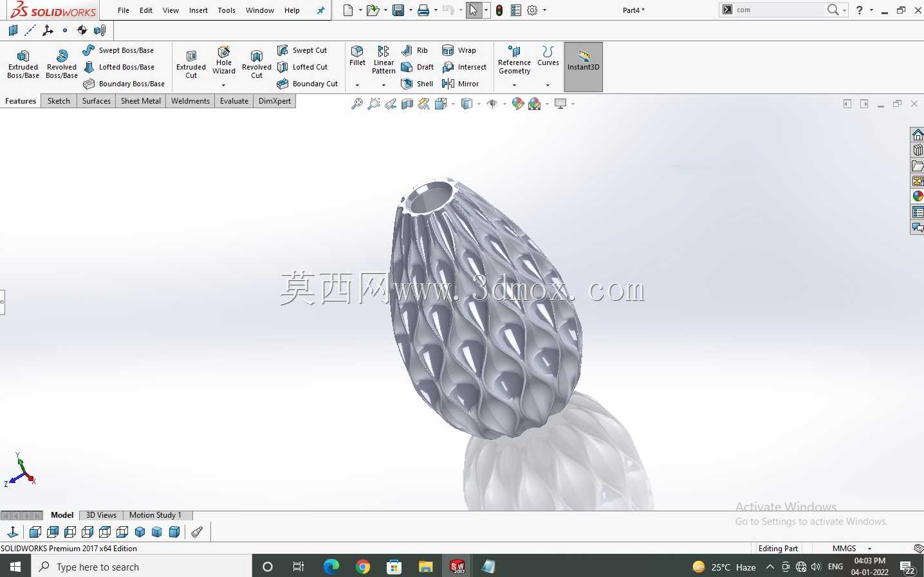
Task: Apply the Fillet feature tool
Action: [357, 56]
